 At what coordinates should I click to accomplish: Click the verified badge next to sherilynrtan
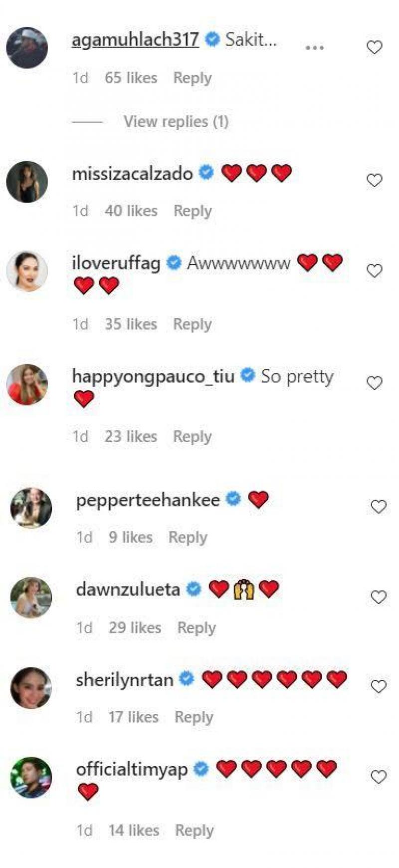coord(187,679)
